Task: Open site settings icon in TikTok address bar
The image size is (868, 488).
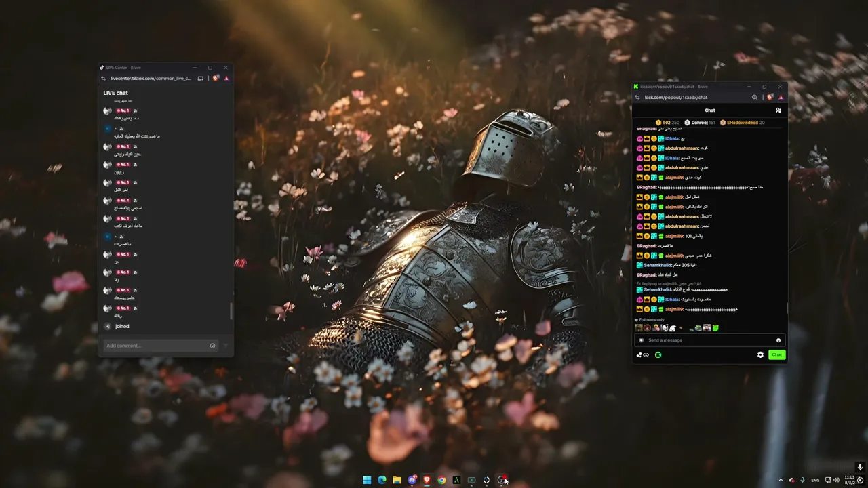Action: pos(104,79)
